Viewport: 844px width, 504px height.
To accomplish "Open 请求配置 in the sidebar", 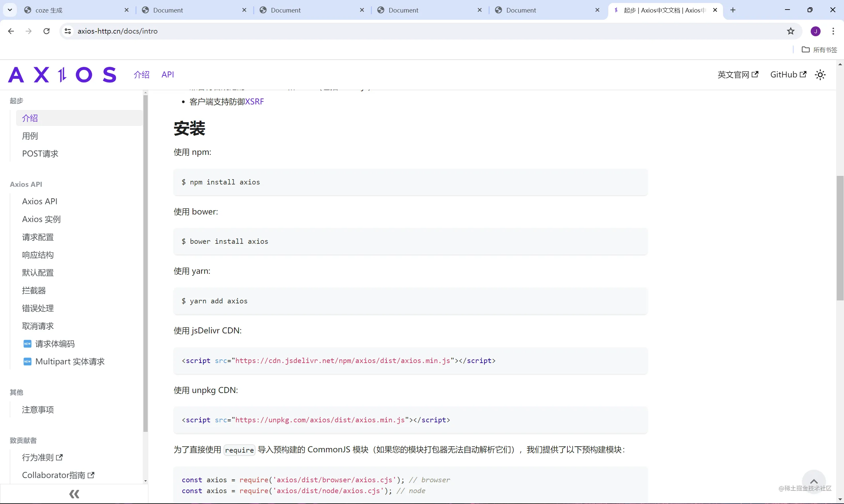I will pyautogui.click(x=38, y=237).
